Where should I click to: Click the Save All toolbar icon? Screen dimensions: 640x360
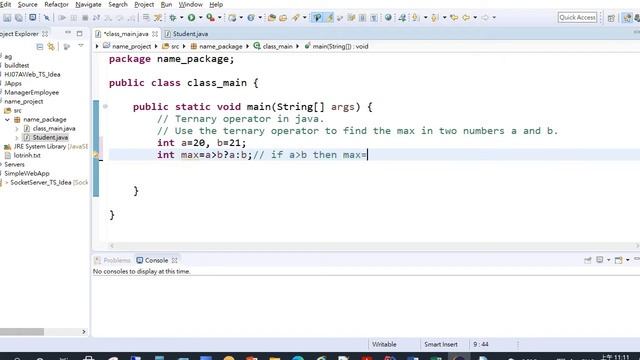(19, 18)
